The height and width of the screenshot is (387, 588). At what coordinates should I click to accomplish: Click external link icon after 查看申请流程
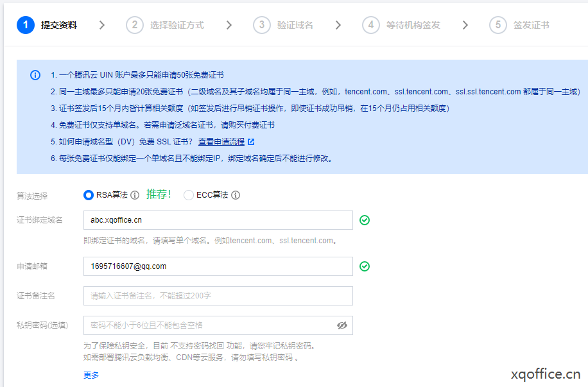tap(251, 142)
